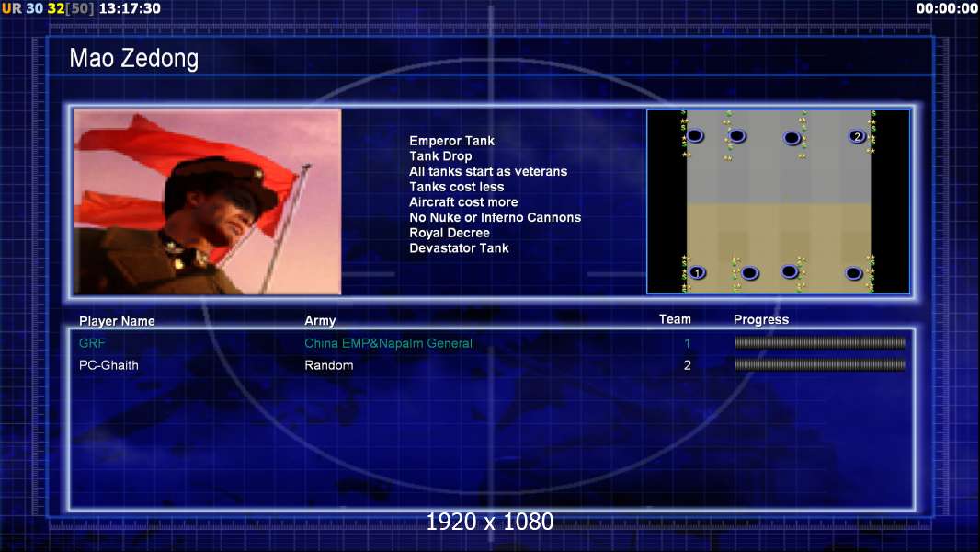Click team number 1 in GRF row
Image resolution: width=980 pixels, height=552 pixels.
point(687,343)
